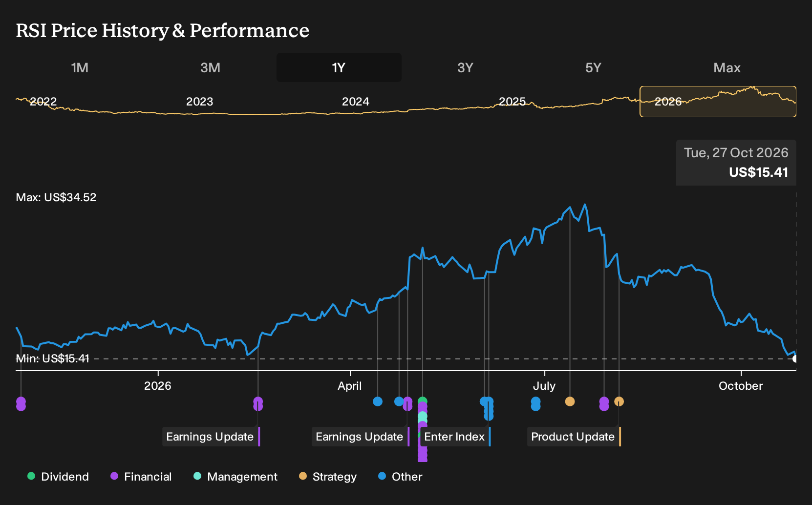Click the highlighted 2026 range selector box
Screen dimensions: 812x505
[718, 102]
